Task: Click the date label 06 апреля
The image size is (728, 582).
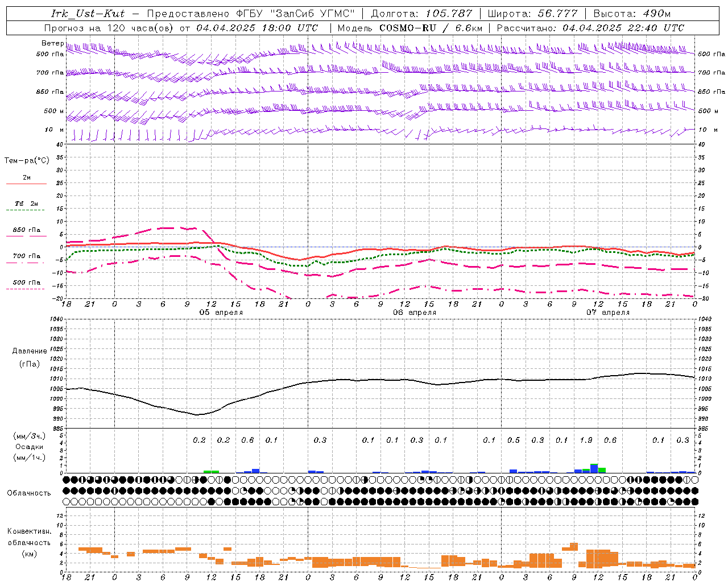Action: (x=415, y=313)
